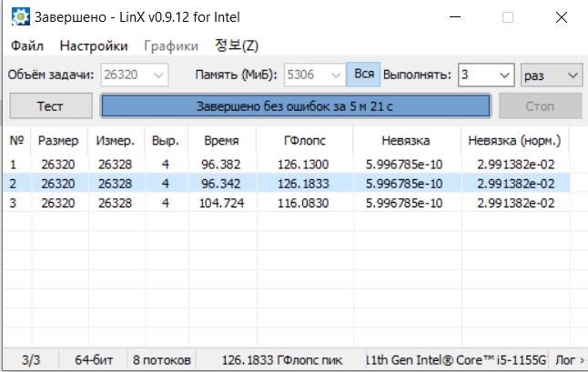Viewport: 588px width, 372px height.
Task: Click the Невязка (норм.) column header
Action: click(x=513, y=141)
